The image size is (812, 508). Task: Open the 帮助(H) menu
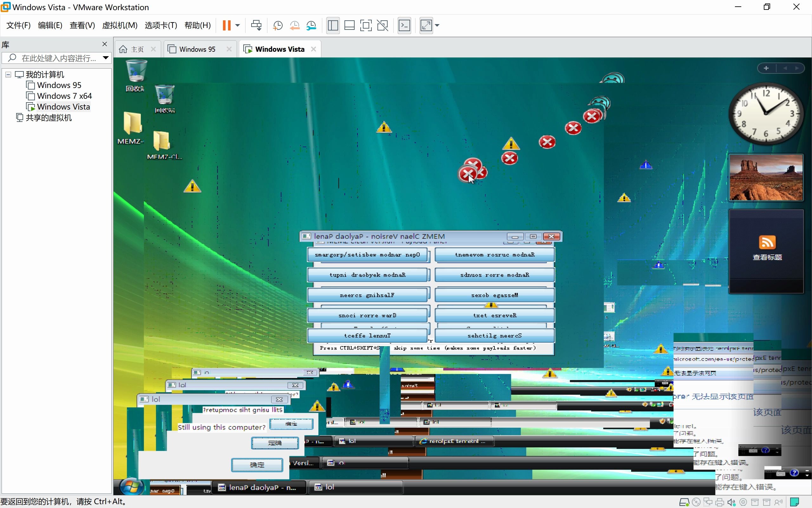[x=198, y=25]
